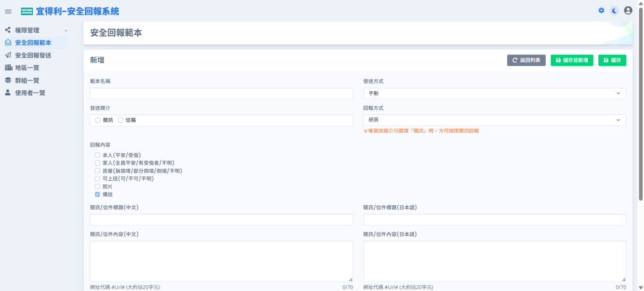Click the 地區一覽 building icon
This screenshot has height=291, width=644.
click(8, 68)
